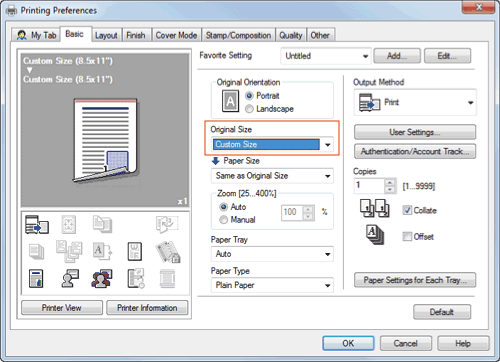This screenshot has width=500, height=362.
Task: Click the grayed page with horizontal bands icon
Action: 167,278
